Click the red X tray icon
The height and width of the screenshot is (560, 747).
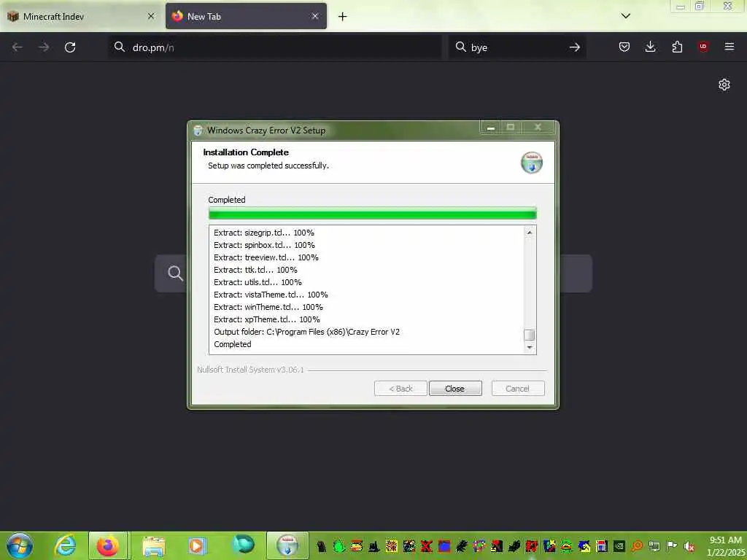click(x=426, y=546)
